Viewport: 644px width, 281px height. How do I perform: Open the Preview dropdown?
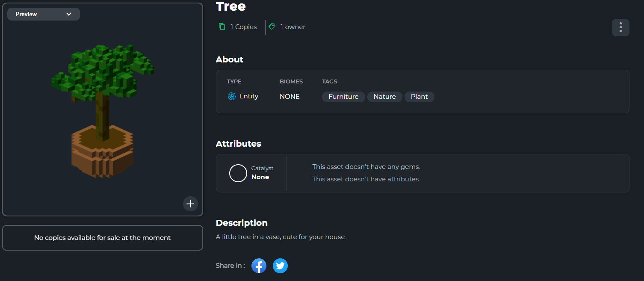pyautogui.click(x=43, y=14)
